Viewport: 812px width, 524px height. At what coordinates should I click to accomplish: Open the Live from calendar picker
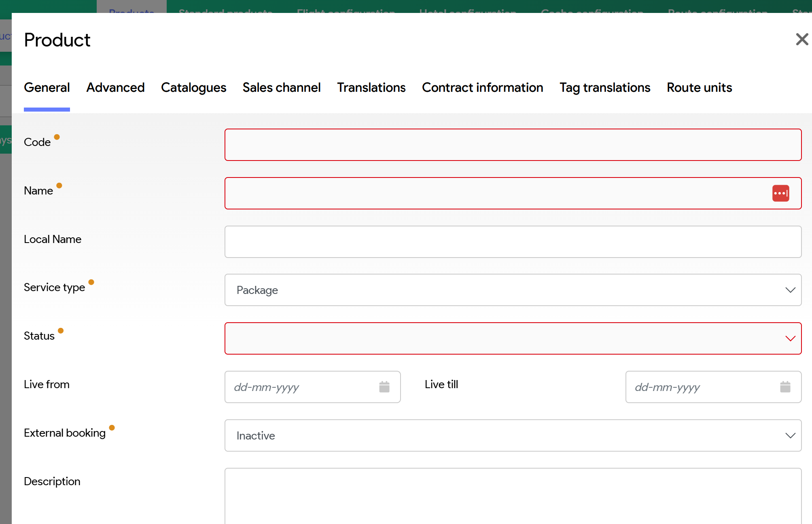[384, 387]
